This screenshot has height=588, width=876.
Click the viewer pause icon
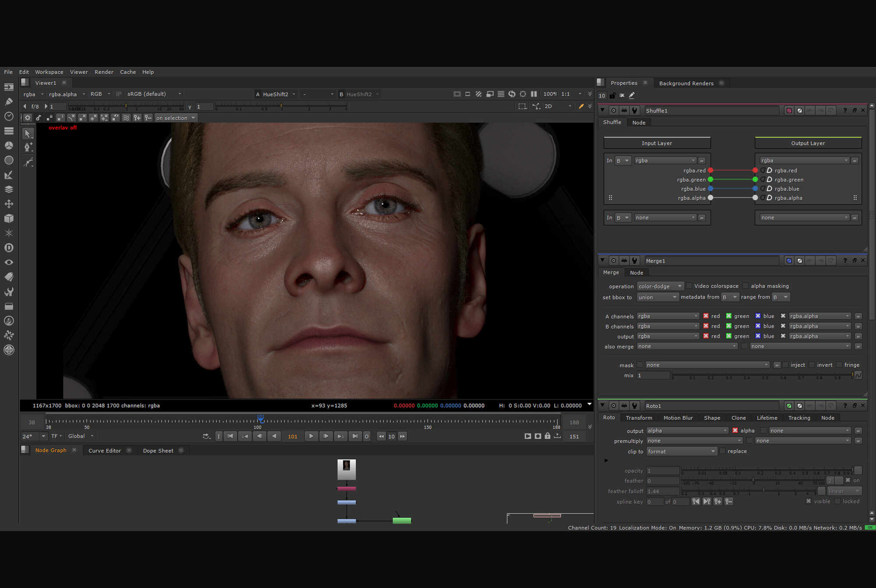pyautogui.click(x=533, y=94)
